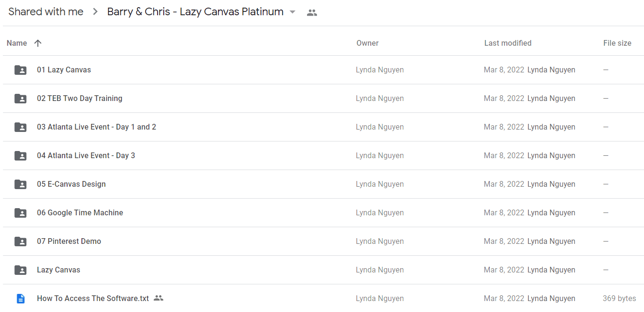
Task: Click the shared people icon next to the folder title
Action: pyautogui.click(x=312, y=13)
